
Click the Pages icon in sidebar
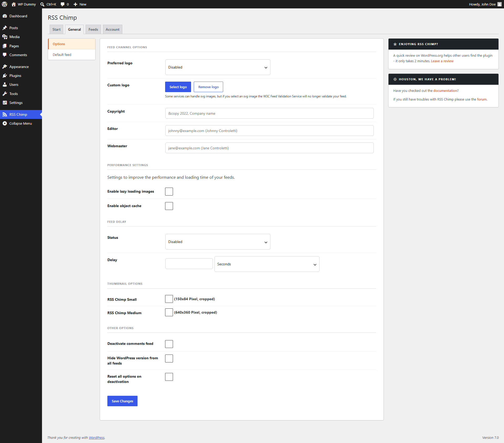[5, 46]
